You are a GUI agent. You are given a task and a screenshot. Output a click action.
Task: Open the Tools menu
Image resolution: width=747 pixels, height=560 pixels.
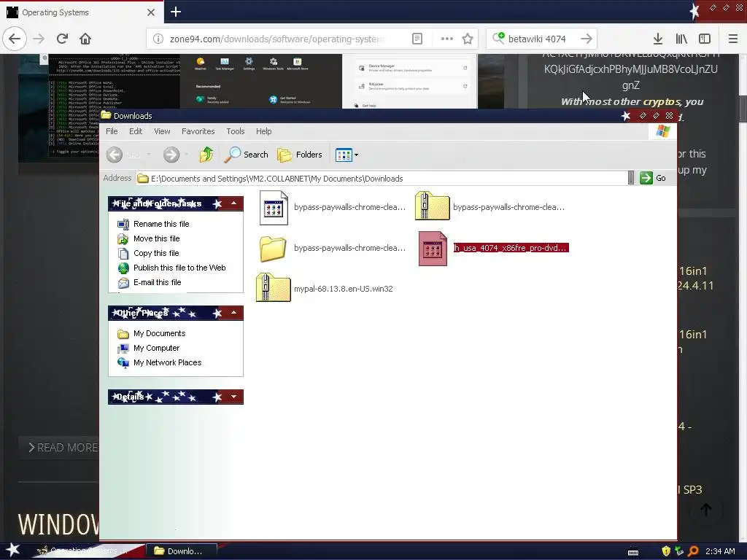tap(236, 131)
